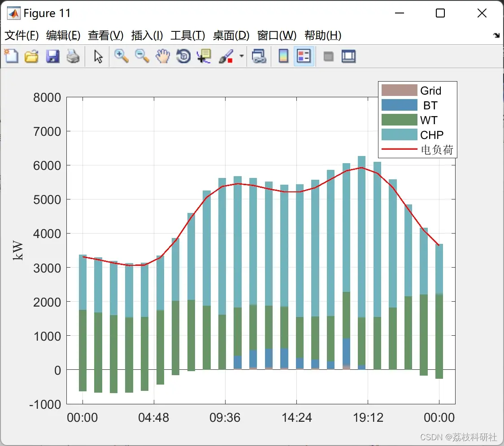Expand the Brush tool dropdown arrow
Viewport: 504px width, 446px height.
242,56
